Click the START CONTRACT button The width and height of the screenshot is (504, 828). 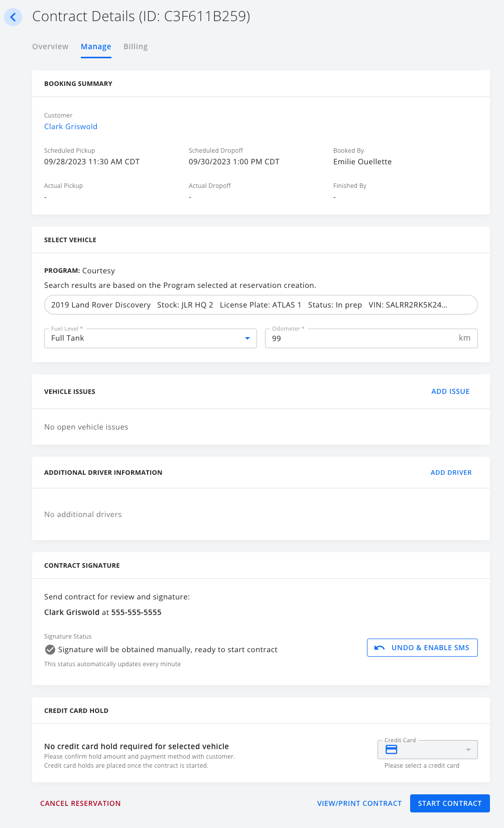click(x=450, y=803)
